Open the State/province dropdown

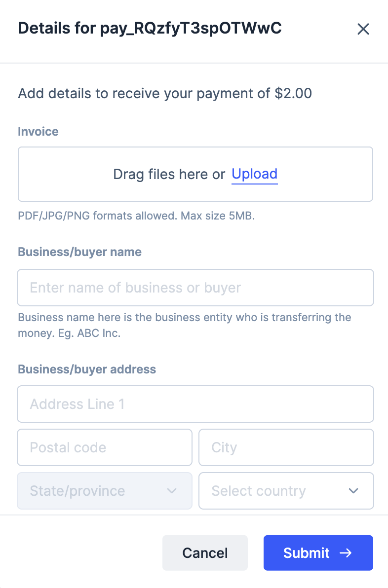coord(104,491)
